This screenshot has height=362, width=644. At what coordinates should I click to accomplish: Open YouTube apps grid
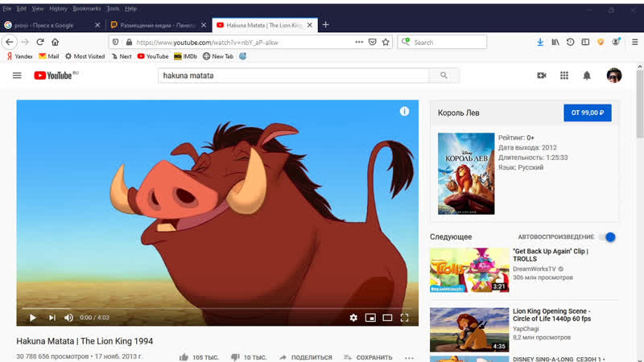[x=564, y=76]
